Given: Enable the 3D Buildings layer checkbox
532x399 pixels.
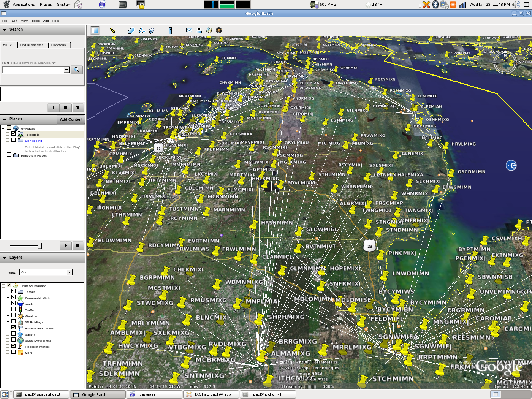Looking at the screenshot, I should coord(13,321).
